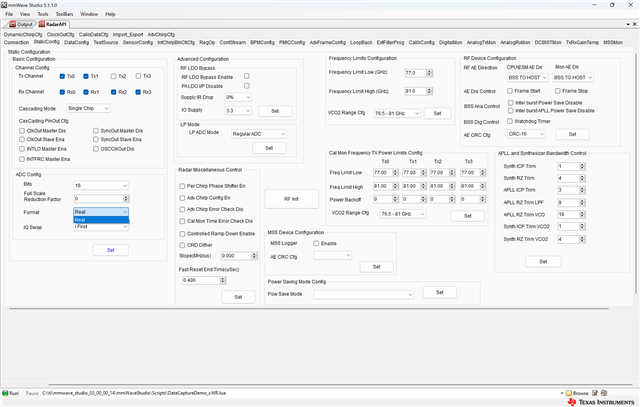Screen dimensions: 640x407
Task: Open the Tools menu
Action: coord(43,14)
